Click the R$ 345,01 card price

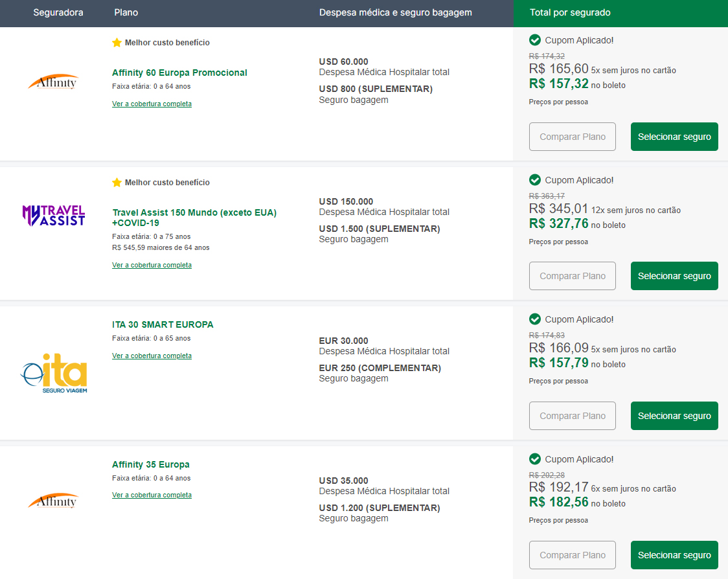pyautogui.click(x=558, y=209)
